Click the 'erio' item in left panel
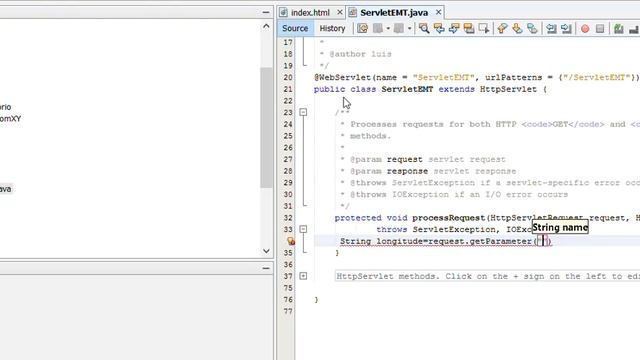Screen dimensions: 640x360 pos(5,107)
